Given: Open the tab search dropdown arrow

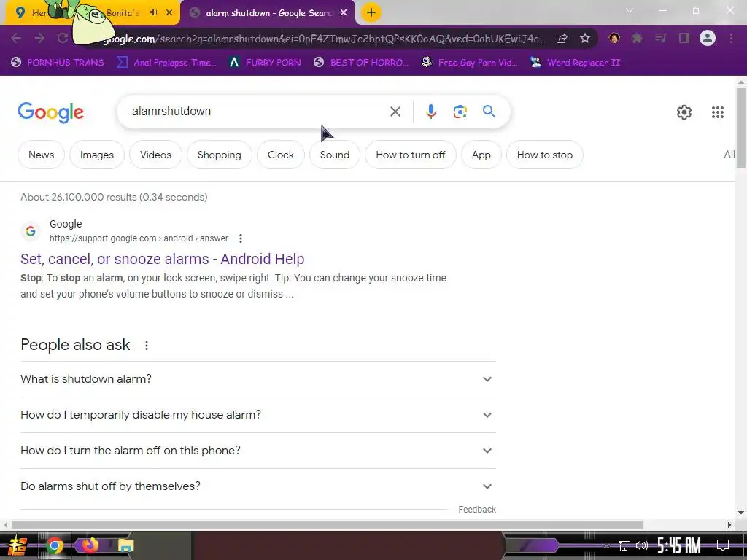Looking at the screenshot, I should point(630,10).
